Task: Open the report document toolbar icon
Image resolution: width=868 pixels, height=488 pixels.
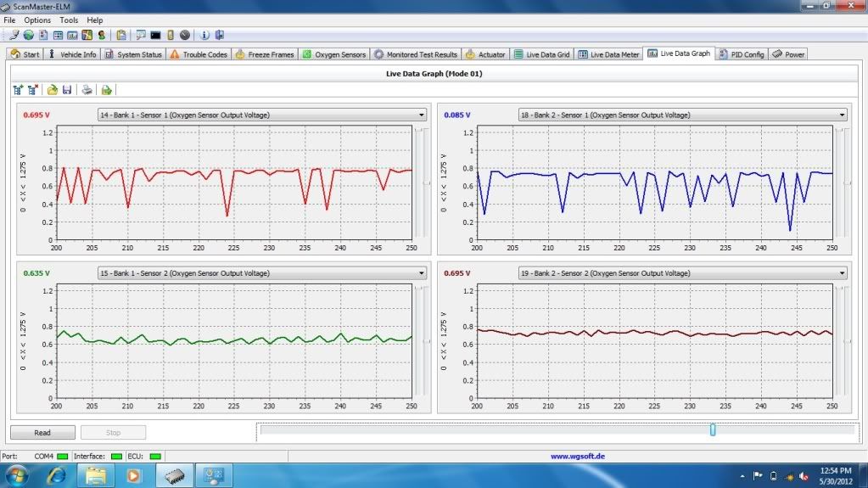Action: 43,35
